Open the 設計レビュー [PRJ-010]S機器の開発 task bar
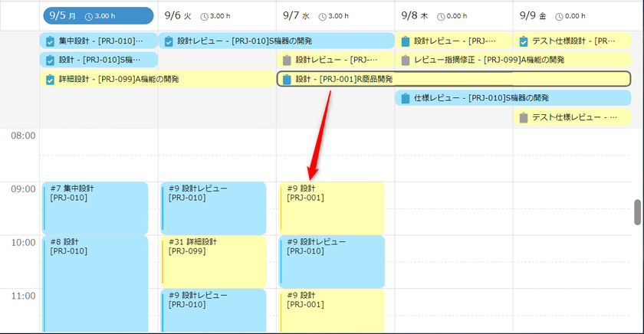The width and height of the screenshot is (644, 334). pyautogui.click(x=277, y=41)
